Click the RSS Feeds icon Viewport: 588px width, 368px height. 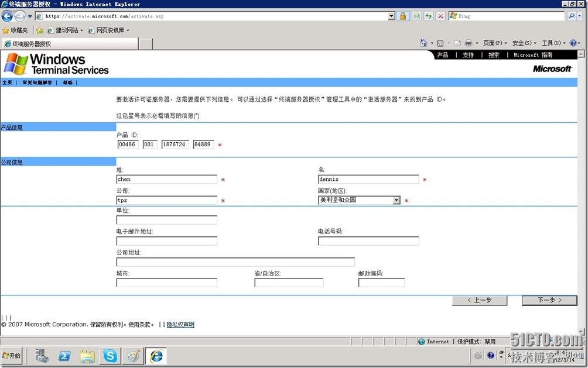point(440,43)
